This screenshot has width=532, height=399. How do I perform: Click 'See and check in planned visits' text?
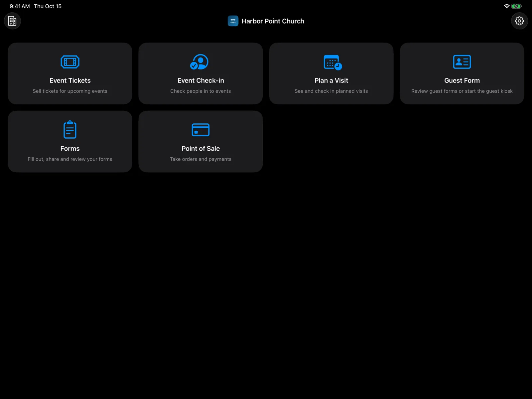coord(332,91)
